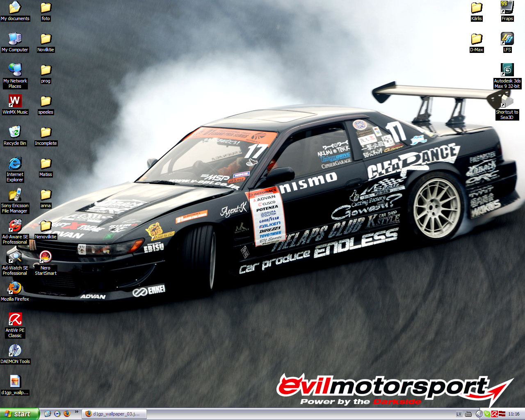This screenshot has width=525, height=420.
Task: Select the Internet Explorer desktop icon
Action: coord(15,169)
